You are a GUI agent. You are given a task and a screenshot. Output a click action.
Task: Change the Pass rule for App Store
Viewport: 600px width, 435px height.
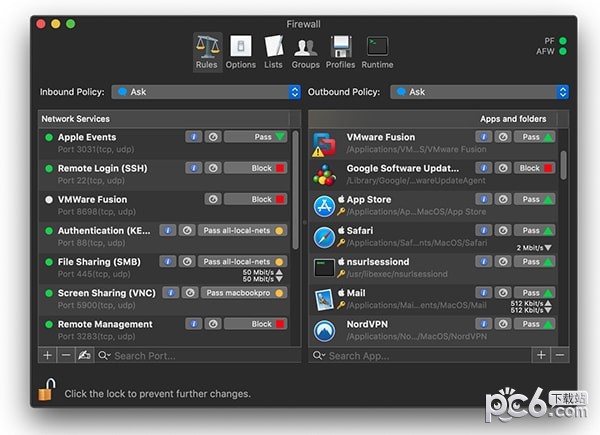click(535, 199)
